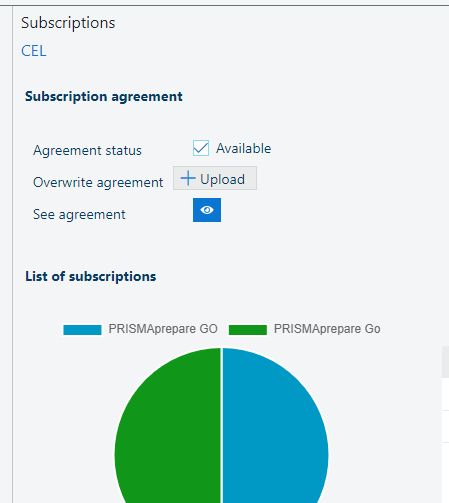Click the plus icon on Upload
Screen dimensions: 449x503
(x=188, y=178)
